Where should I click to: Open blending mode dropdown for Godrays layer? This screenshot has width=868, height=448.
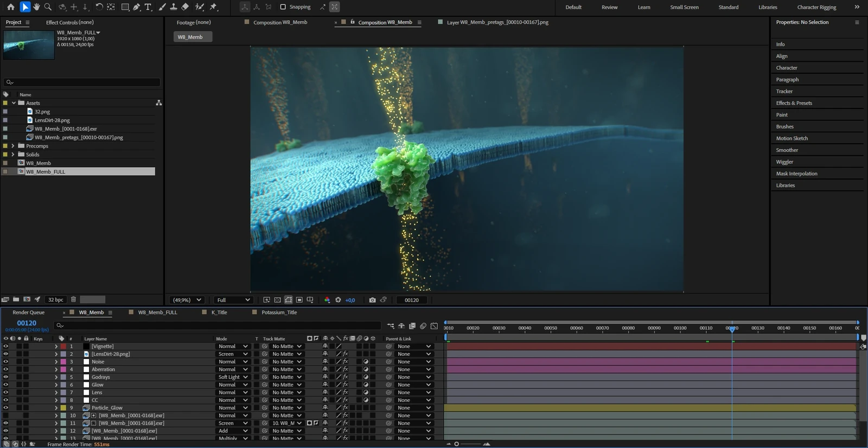233,377
